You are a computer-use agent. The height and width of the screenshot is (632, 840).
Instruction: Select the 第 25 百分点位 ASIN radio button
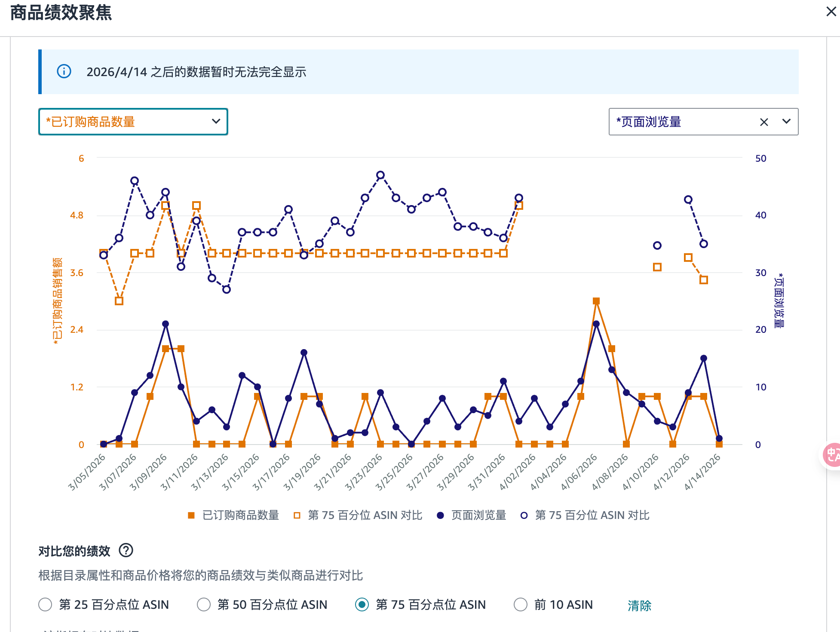(x=45, y=604)
